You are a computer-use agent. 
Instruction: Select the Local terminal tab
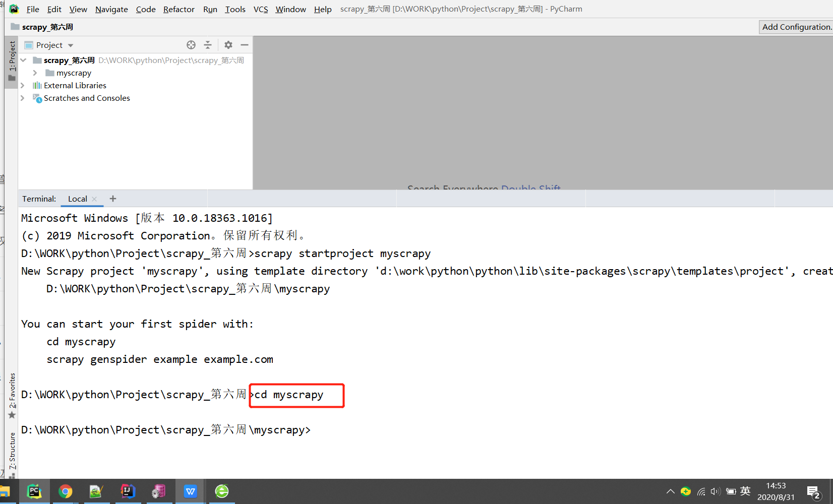(x=77, y=199)
